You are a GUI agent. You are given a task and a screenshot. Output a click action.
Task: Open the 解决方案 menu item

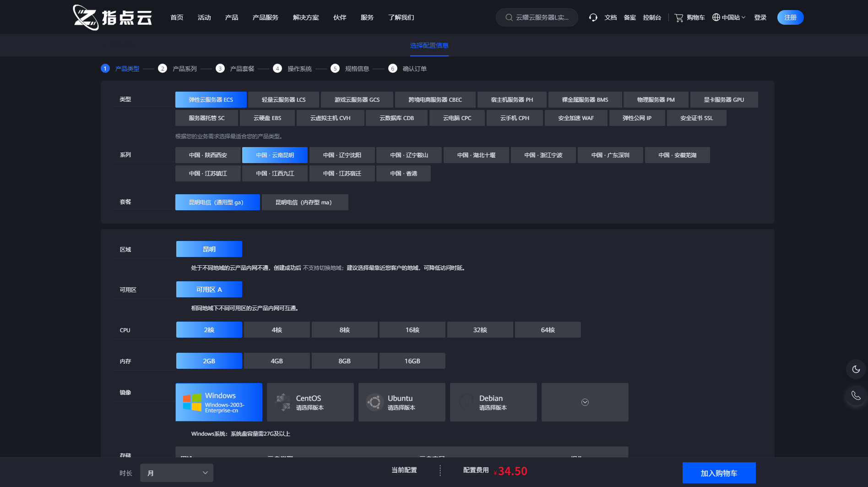point(306,17)
